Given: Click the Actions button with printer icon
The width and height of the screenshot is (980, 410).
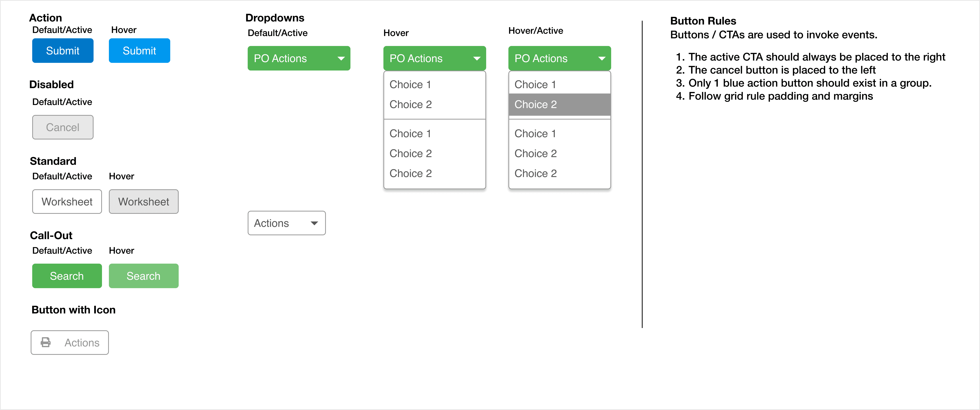Looking at the screenshot, I should pyautogui.click(x=70, y=342).
